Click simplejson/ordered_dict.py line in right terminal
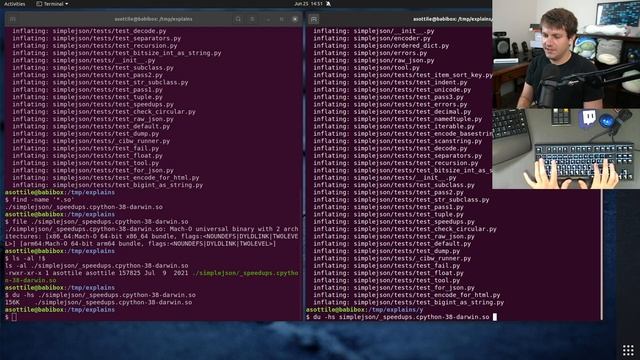Image resolution: width=640 pixels, height=360 pixels. tap(381, 46)
